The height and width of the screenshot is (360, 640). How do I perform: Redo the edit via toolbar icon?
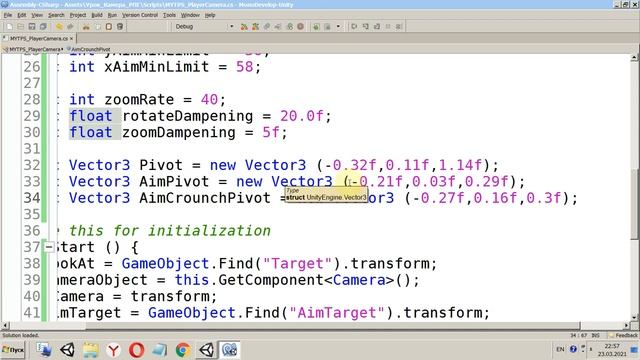(x=70, y=27)
